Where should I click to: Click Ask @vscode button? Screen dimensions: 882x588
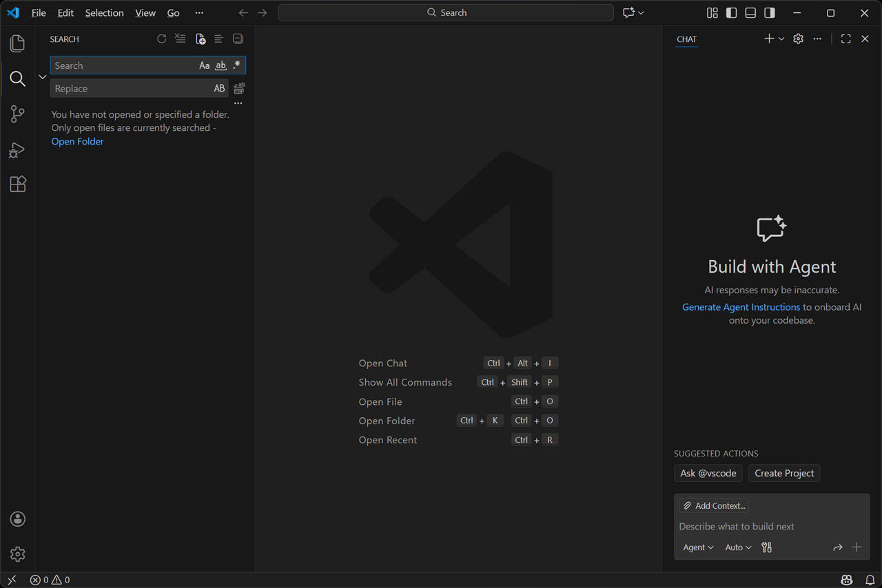[x=708, y=473]
